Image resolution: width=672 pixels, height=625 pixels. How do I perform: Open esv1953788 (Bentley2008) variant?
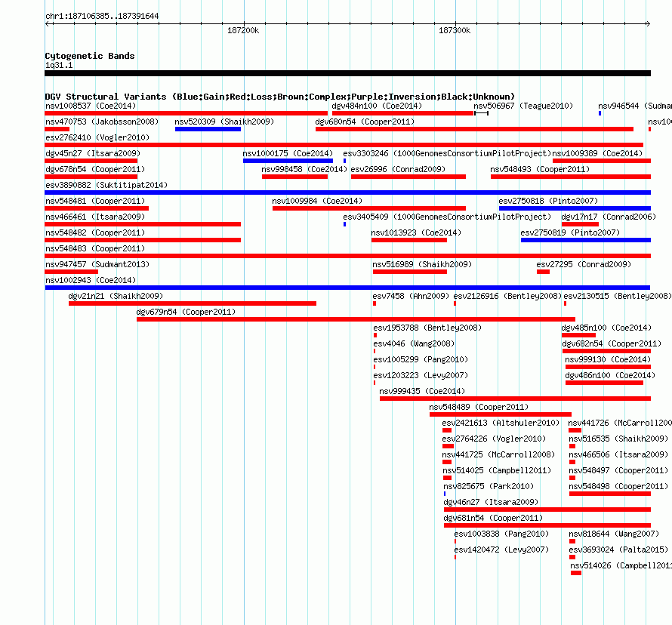pyautogui.click(x=375, y=335)
